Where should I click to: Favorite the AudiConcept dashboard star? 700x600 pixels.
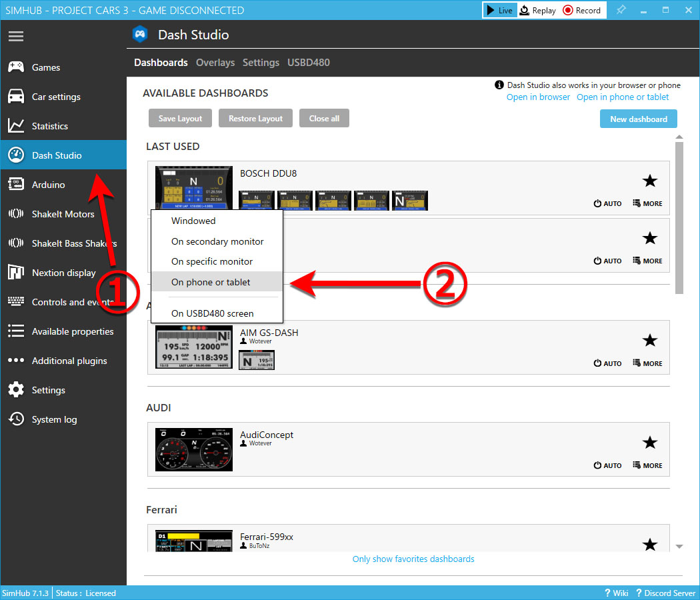649,443
